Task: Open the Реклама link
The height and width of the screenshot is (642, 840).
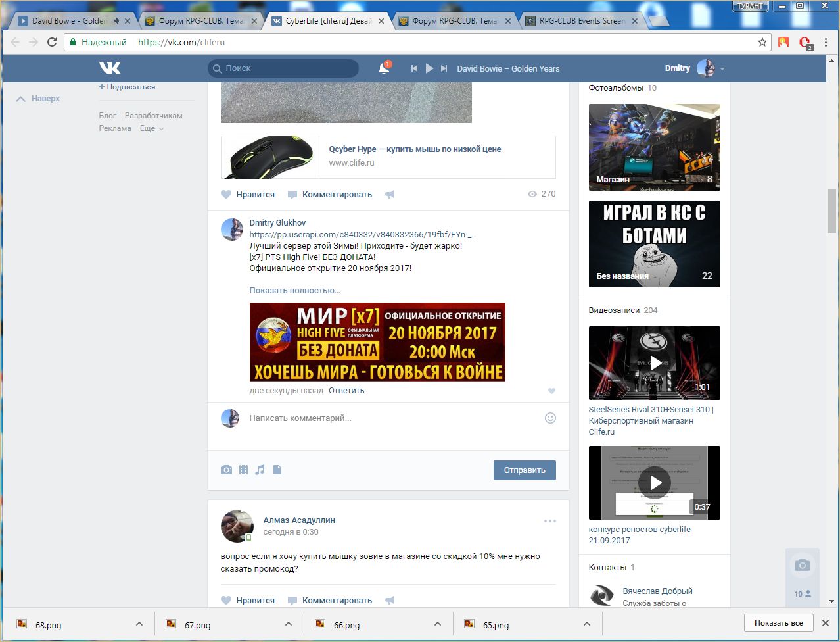Action: coord(115,128)
